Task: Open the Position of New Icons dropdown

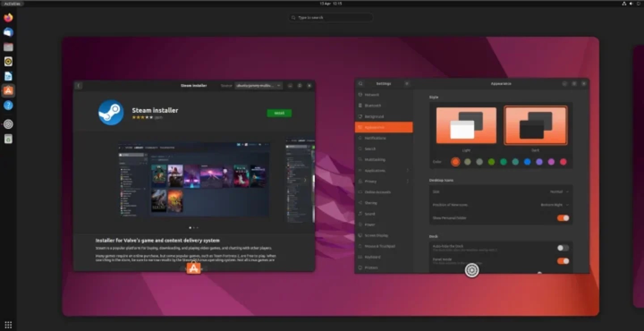Action: point(555,205)
